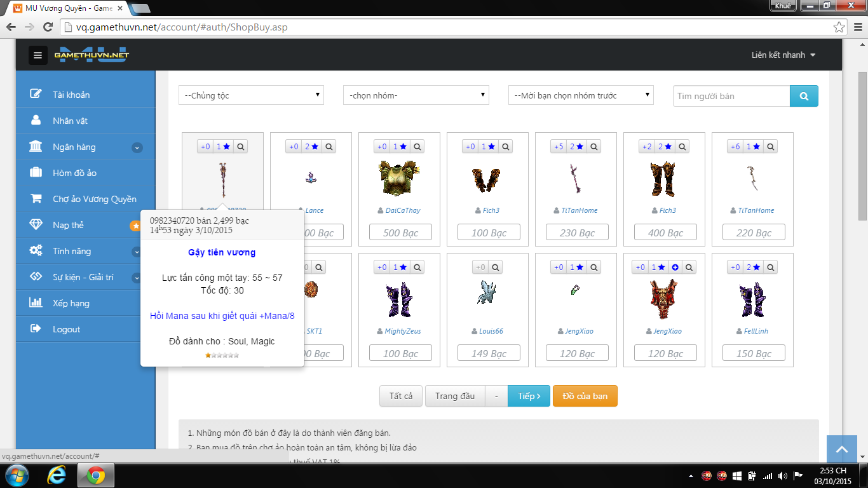Image resolution: width=868 pixels, height=488 pixels.
Task: Click the MightyZeus purple gloves thumbnail
Action: 399,299
